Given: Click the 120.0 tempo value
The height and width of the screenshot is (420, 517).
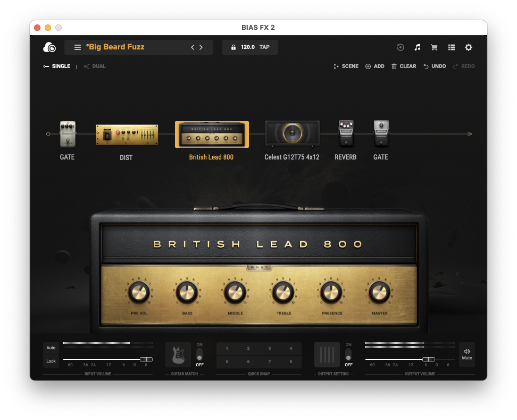Looking at the screenshot, I should pyautogui.click(x=248, y=47).
